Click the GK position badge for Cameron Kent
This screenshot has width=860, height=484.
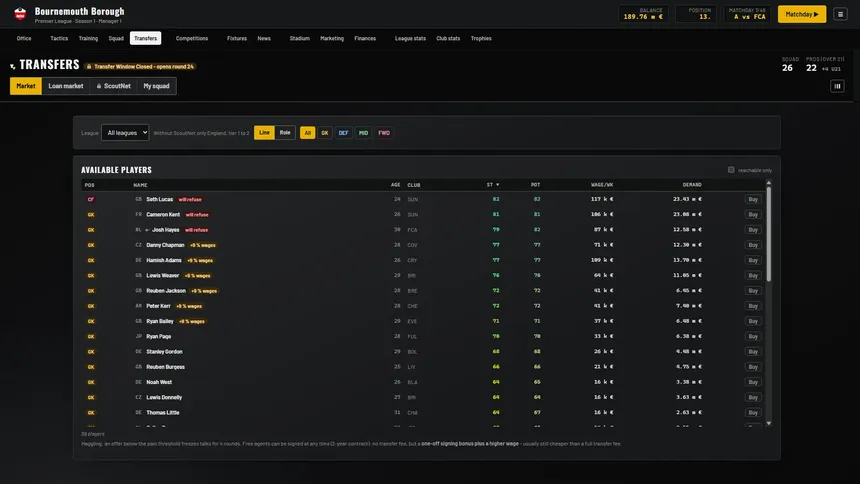coord(91,215)
